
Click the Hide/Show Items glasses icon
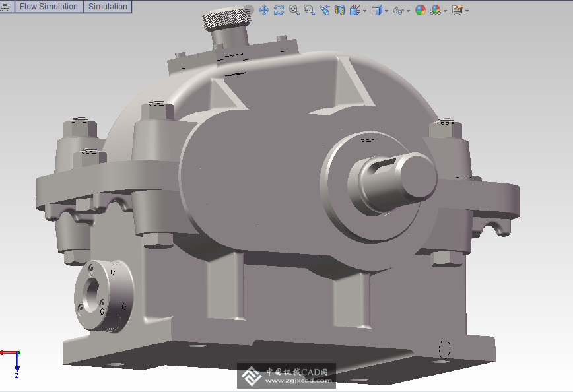coord(398,11)
